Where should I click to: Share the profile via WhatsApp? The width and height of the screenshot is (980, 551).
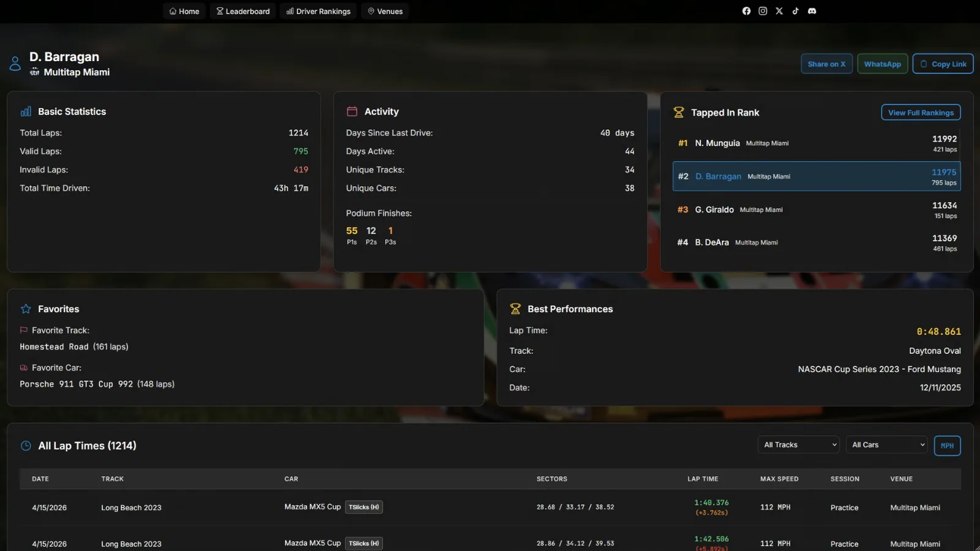tap(883, 64)
